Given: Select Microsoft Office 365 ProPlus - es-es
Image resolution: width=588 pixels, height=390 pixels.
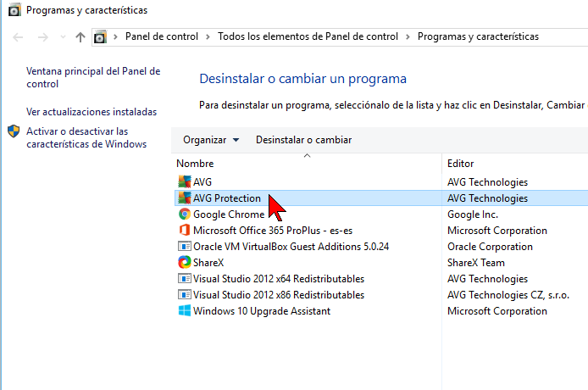Looking at the screenshot, I should click(273, 231).
